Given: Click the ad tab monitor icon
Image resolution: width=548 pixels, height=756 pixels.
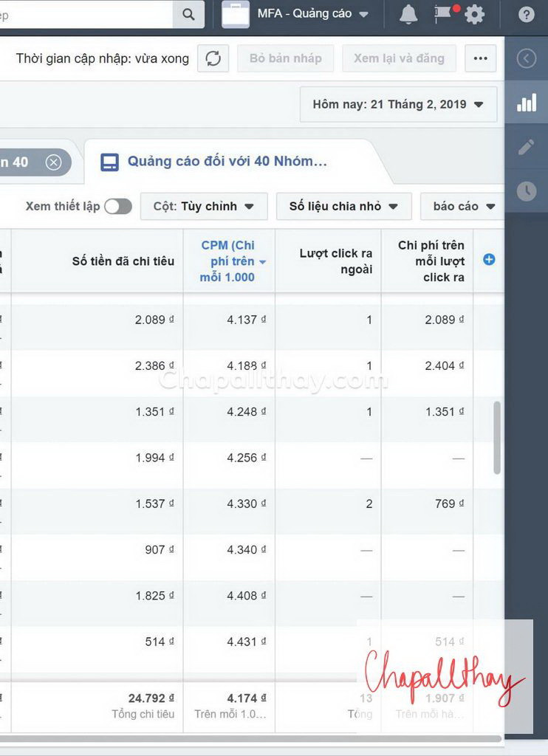Looking at the screenshot, I should tap(109, 162).
